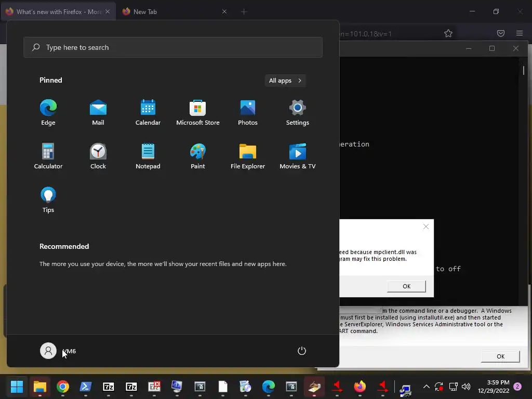Click the Firefox address bar URL

click(366, 34)
